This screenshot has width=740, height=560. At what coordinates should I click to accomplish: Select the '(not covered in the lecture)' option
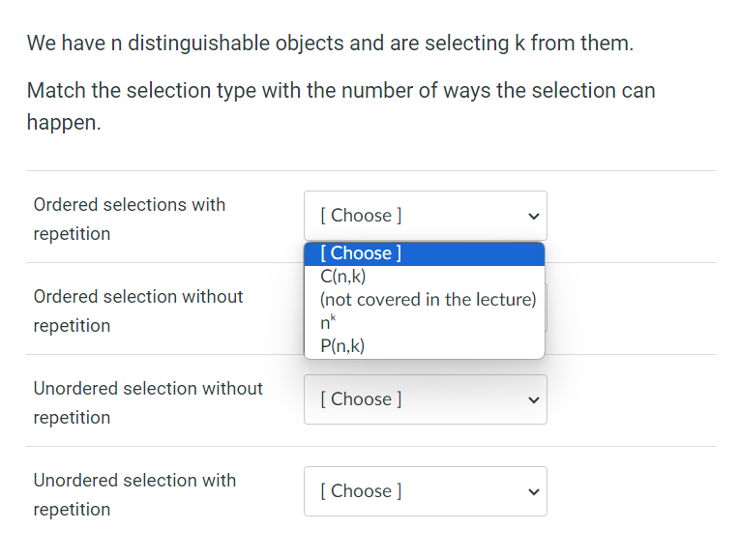pos(428,299)
